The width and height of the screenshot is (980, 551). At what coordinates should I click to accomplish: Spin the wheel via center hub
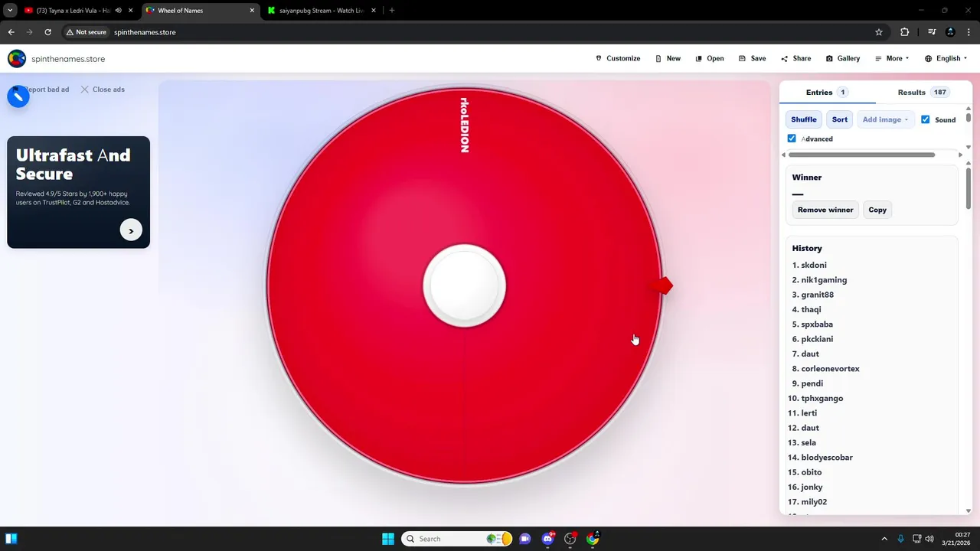[465, 286]
